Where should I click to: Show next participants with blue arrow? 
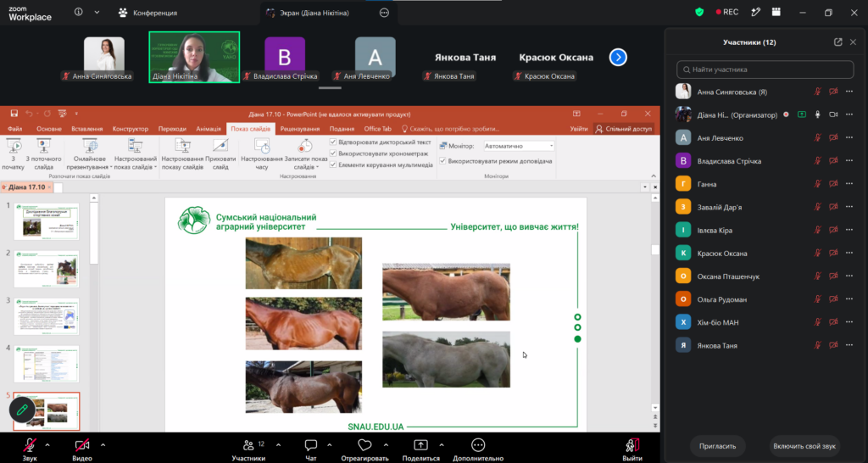[x=618, y=57]
